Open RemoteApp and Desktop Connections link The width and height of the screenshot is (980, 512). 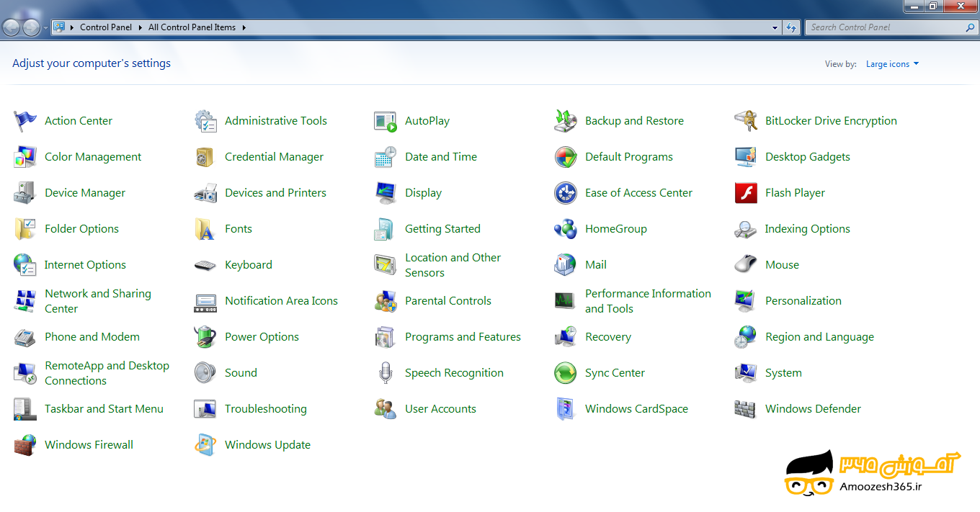107,373
